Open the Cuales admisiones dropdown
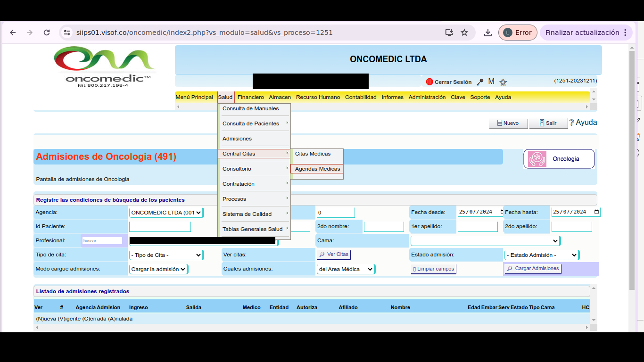 [x=346, y=269]
